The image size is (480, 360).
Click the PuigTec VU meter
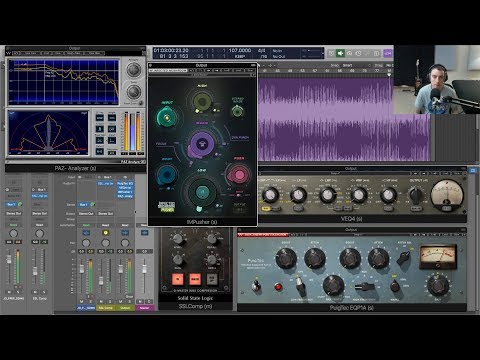(x=438, y=257)
